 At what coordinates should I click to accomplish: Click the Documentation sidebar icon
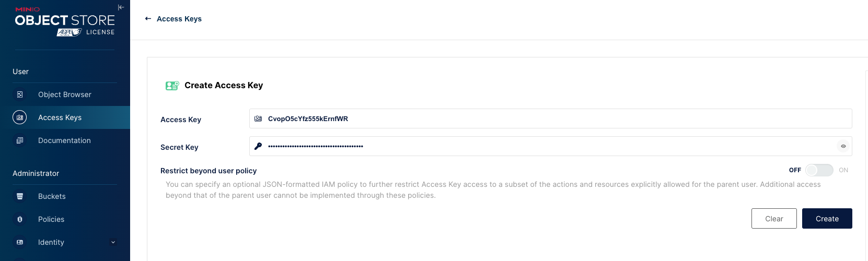point(20,140)
